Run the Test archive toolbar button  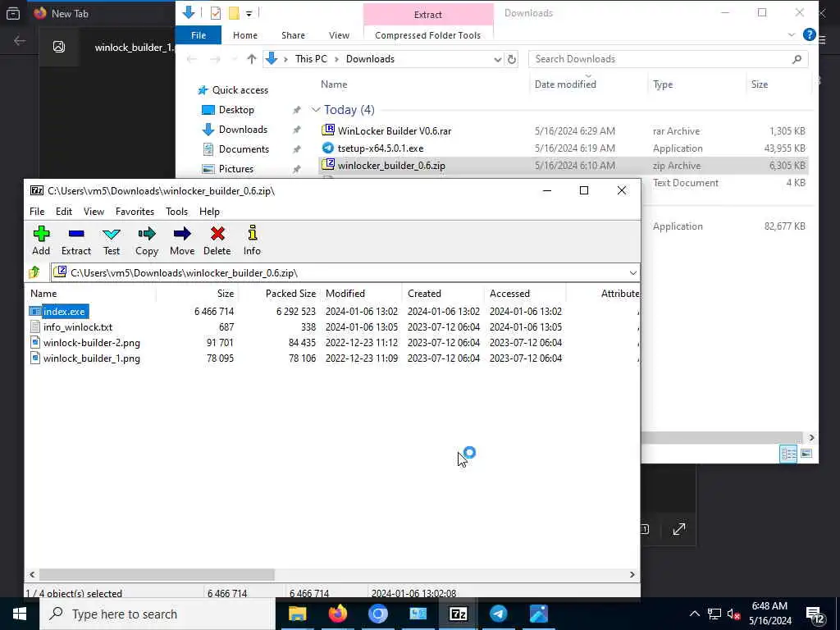point(112,240)
